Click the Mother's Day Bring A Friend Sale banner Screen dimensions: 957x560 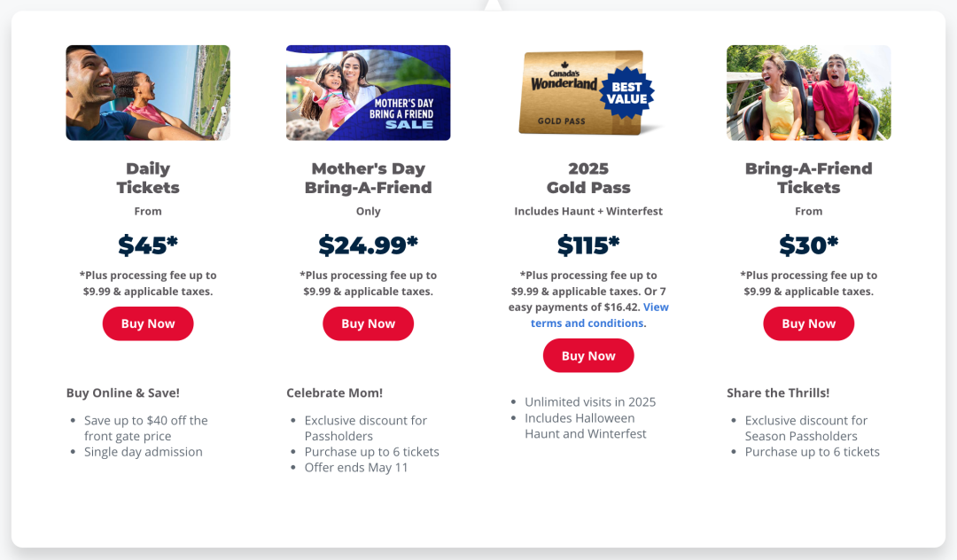coord(368,93)
